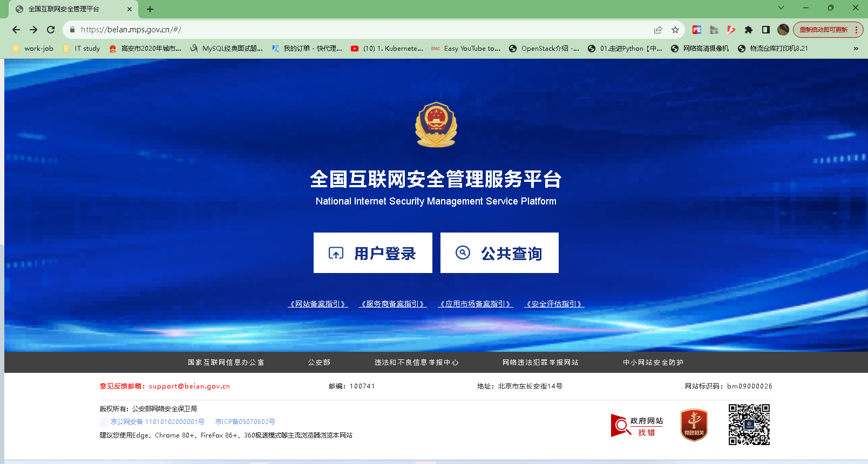Visit the 公安部 footer link
Image resolution: width=868 pixels, height=464 pixels.
(x=320, y=363)
